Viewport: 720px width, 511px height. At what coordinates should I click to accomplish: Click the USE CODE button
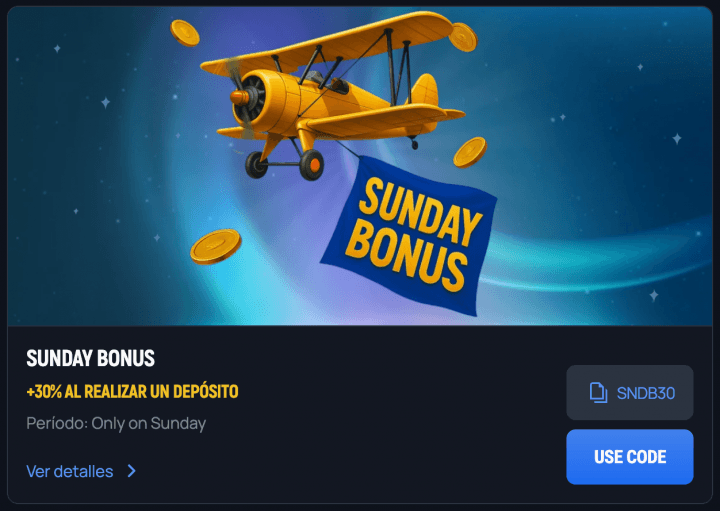[x=630, y=457]
